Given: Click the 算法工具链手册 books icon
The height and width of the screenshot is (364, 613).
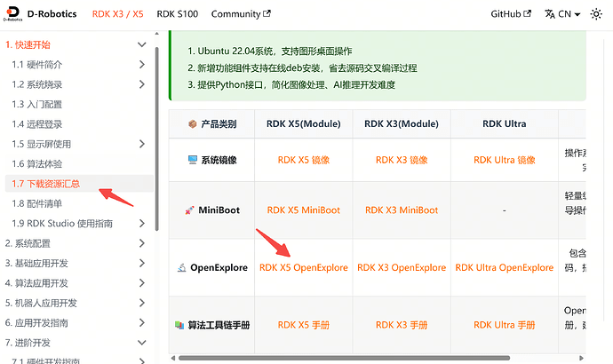Looking at the screenshot, I should click(x=179, y=325).
